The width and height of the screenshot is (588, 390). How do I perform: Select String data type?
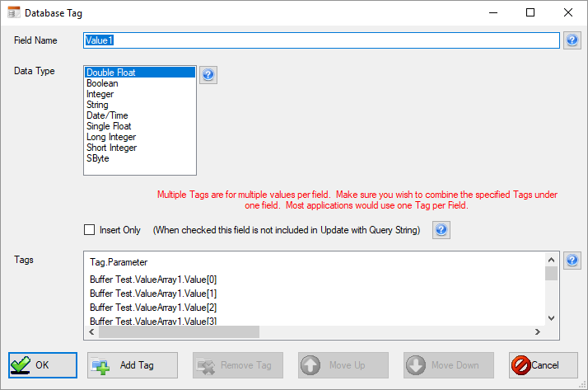(x=97, y=105)
